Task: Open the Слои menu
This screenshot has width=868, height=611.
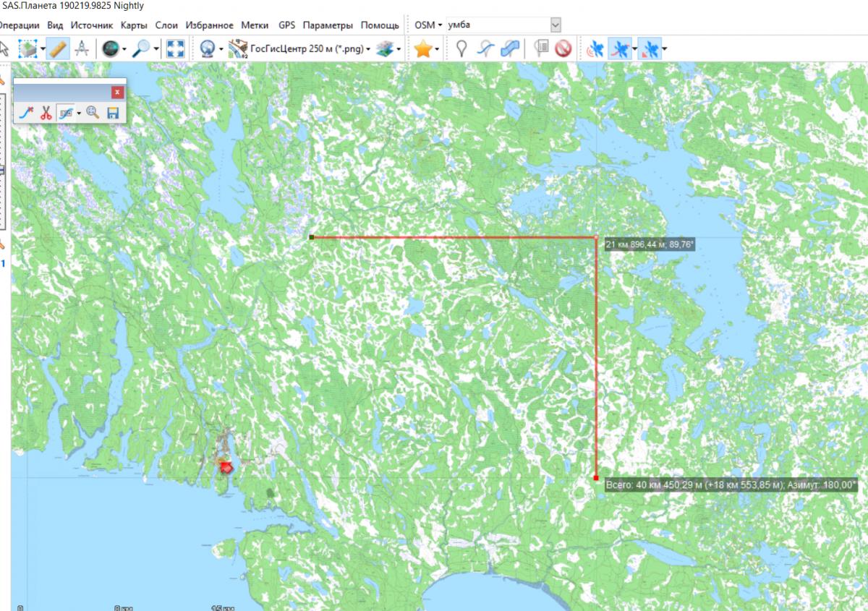Action: pos(167,25)
